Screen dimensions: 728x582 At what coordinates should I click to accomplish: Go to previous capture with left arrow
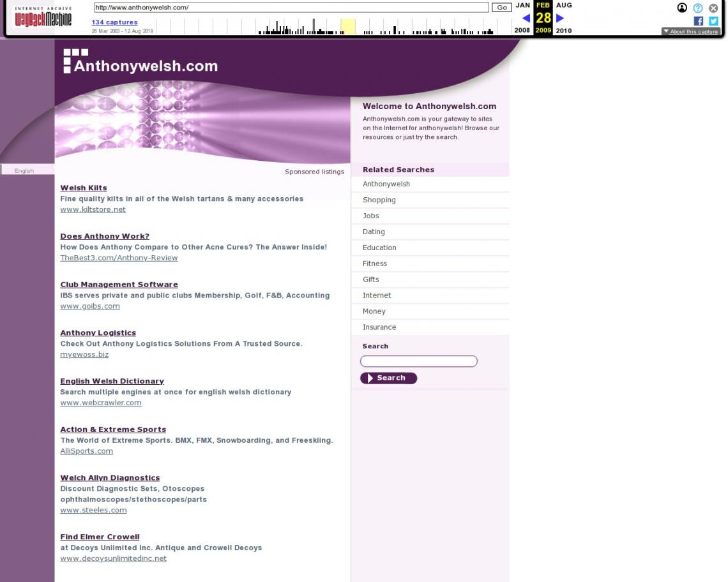[x=526, y=18]
